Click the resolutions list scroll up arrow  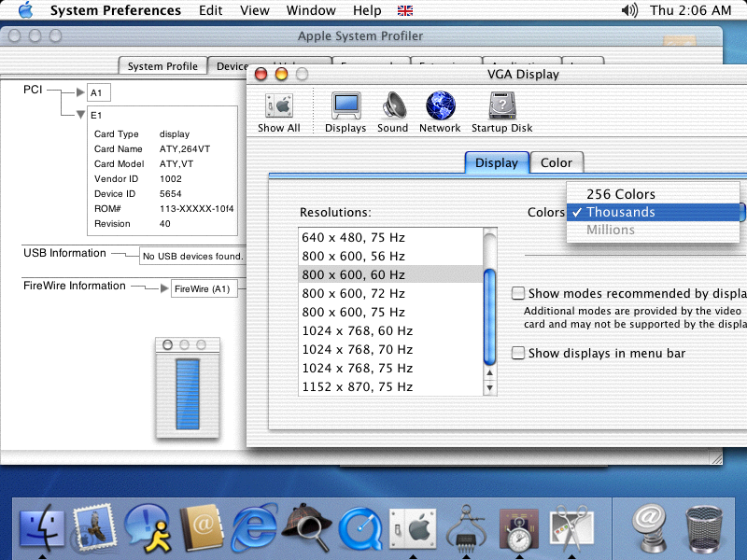pos(489,373)
